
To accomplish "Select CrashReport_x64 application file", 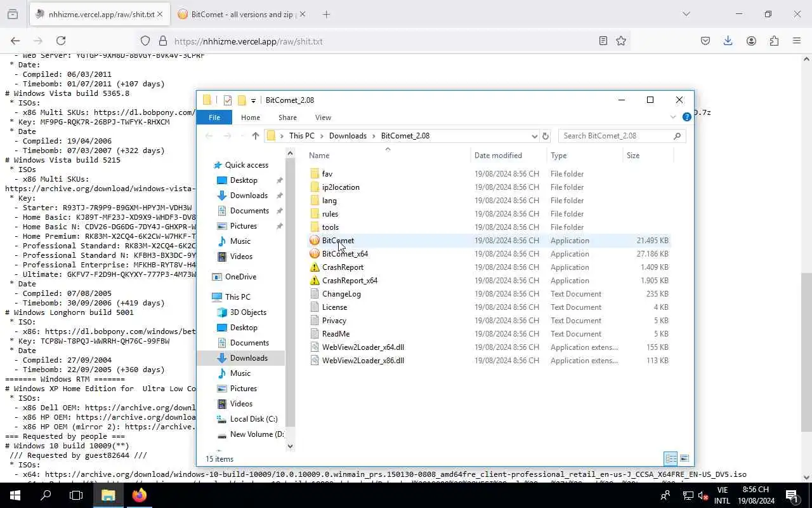I will 350,281.
